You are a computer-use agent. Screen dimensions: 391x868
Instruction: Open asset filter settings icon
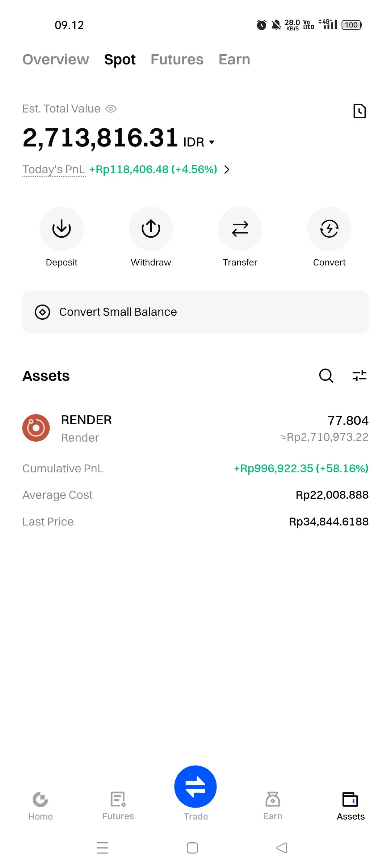(x=360, y=376)
